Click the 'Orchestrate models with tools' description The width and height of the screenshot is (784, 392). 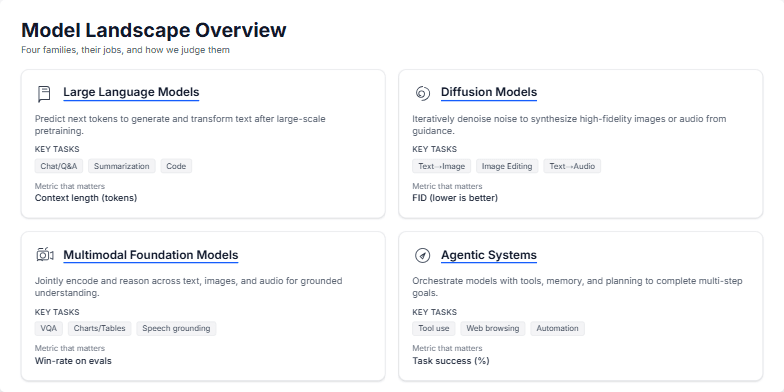tap(577, 287)
